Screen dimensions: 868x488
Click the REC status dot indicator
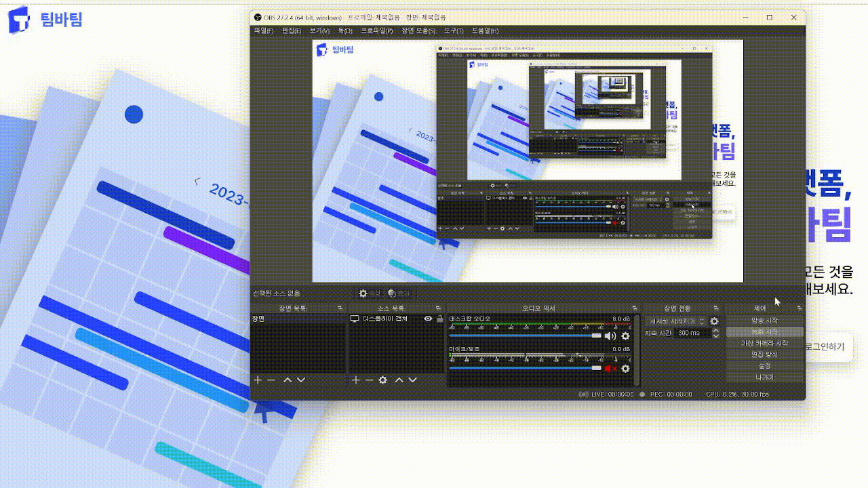[642, 394]
